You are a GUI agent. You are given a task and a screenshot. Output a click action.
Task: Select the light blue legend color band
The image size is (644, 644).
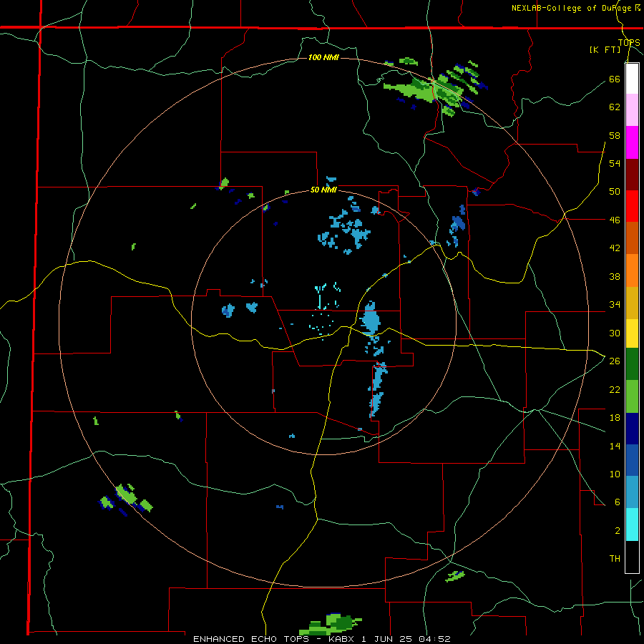tap(632, 492)
